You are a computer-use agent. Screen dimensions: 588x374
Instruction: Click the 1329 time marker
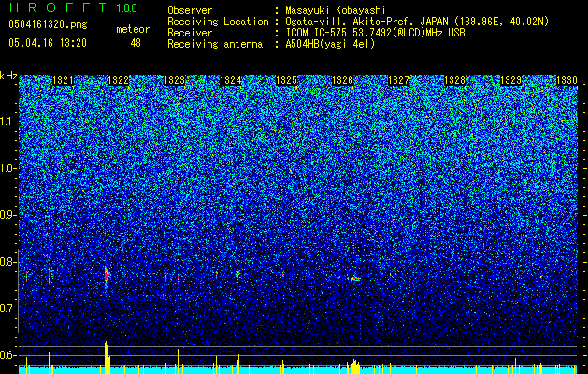510,80
